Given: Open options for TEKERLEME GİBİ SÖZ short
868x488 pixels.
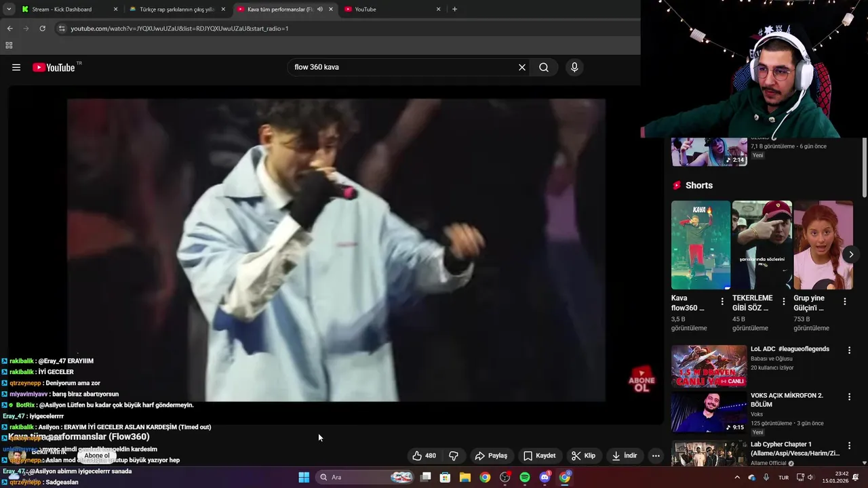Looking at the screenshot, I should [784, 302].
